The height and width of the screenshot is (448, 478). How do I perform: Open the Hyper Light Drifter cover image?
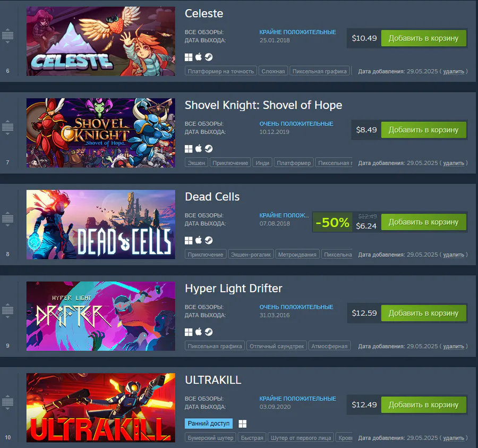click(100, 316)
